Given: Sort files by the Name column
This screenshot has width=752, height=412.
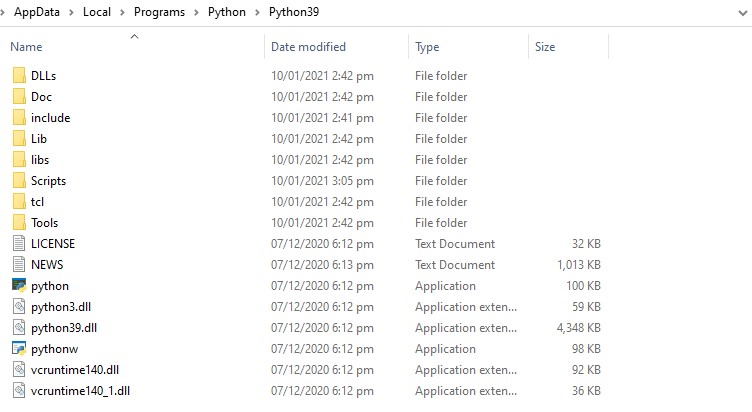Looking at the screenshot, I should coord(27,47).
